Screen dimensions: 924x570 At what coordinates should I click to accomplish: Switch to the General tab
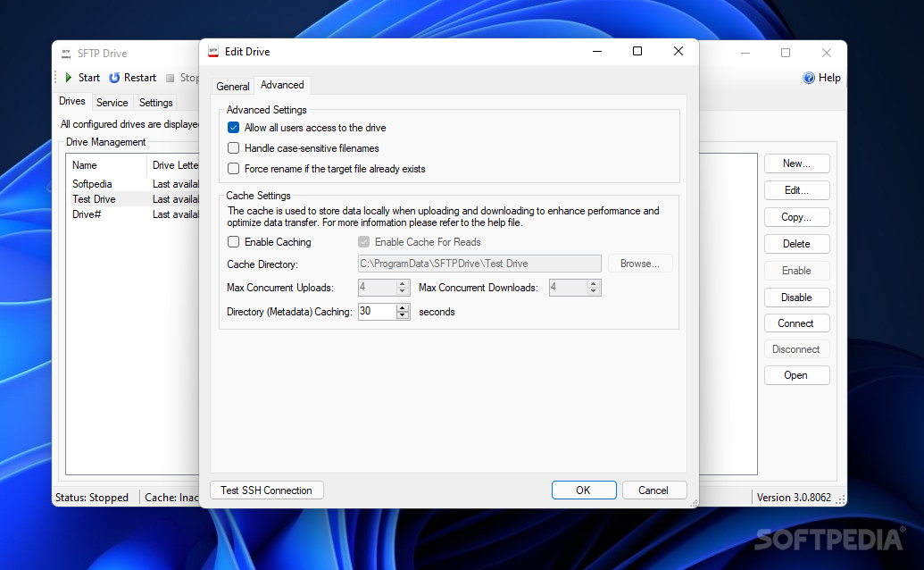tap(233, 86)
